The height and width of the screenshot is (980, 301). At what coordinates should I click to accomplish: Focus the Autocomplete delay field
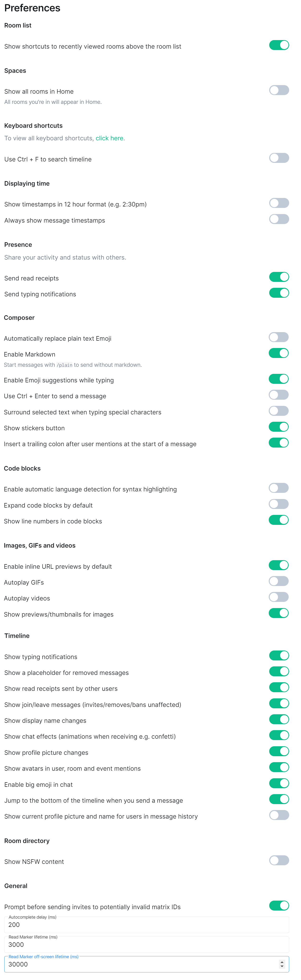[147, 925]
